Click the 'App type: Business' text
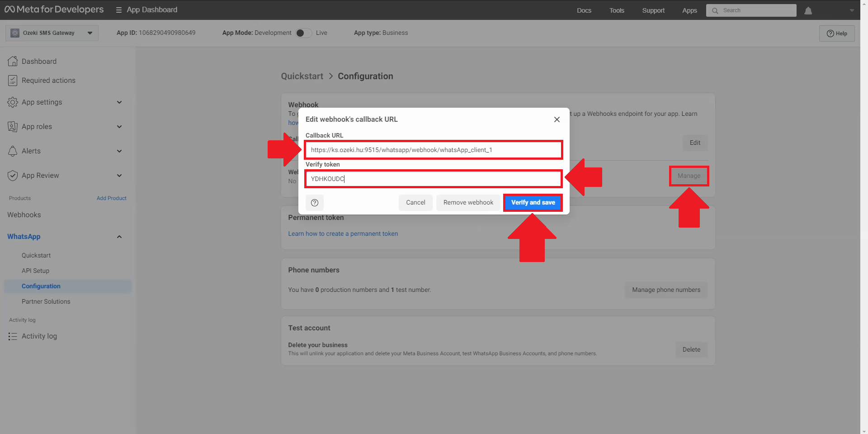868x434 pixels. [381, 33]
